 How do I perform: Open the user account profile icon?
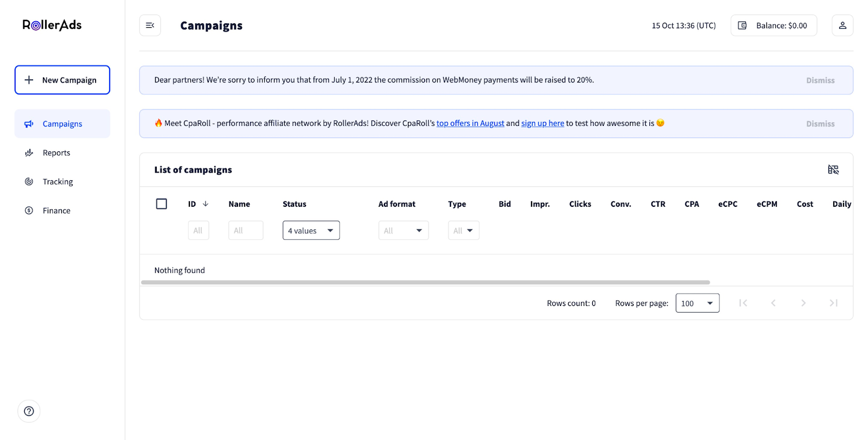point(843,25)
